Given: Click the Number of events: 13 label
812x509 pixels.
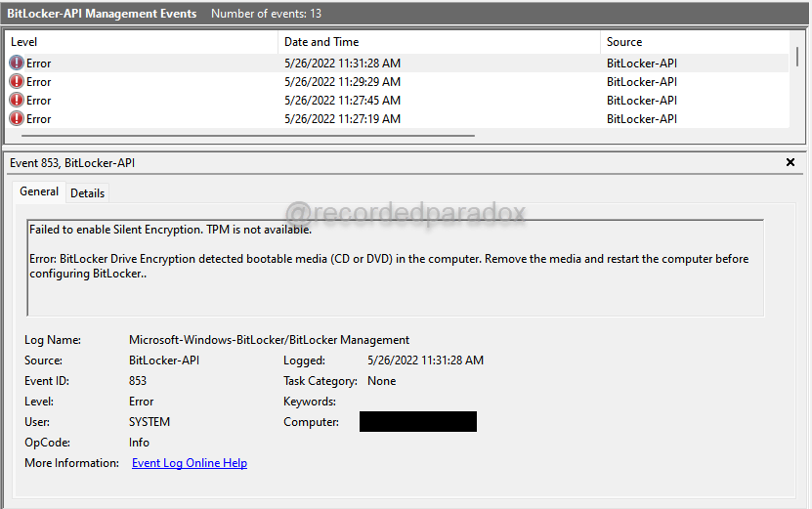Looking at the screenshot, I should pyautogui.click(x=266, y=14).
